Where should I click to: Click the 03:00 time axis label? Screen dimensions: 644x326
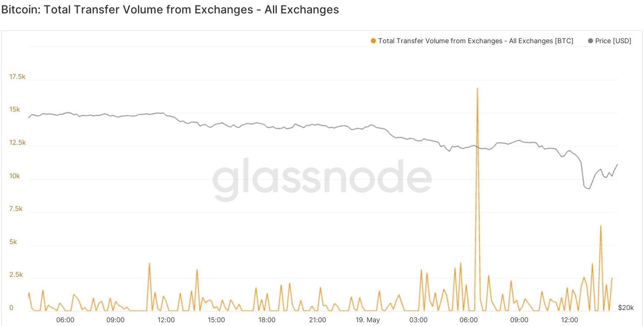click(x=418, y=320)
